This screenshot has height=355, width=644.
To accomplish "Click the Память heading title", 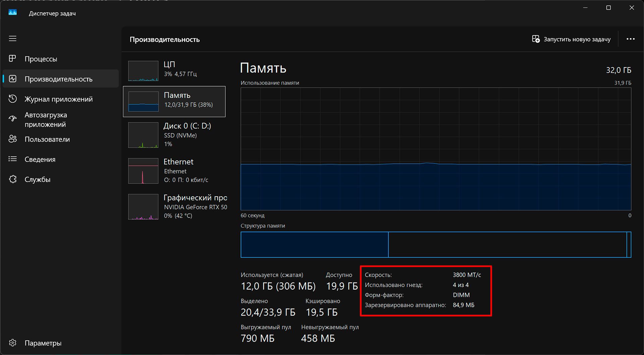I will point(263,68).
